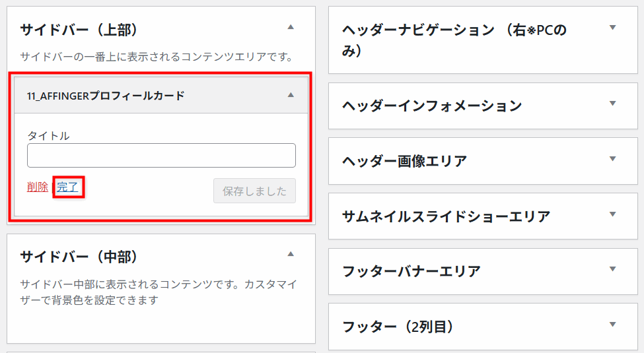
Task: Collapse the サイドバー（中部） panel arrow
Action: click(x=291, y=254)
